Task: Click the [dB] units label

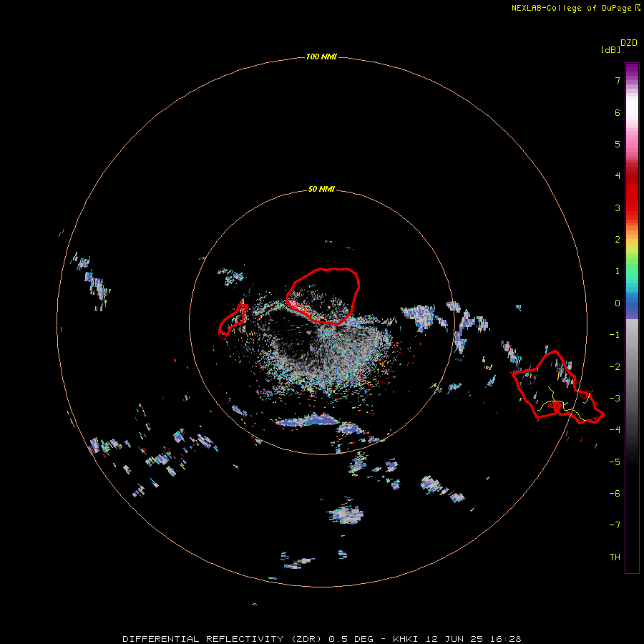Action: pos(610,49)
